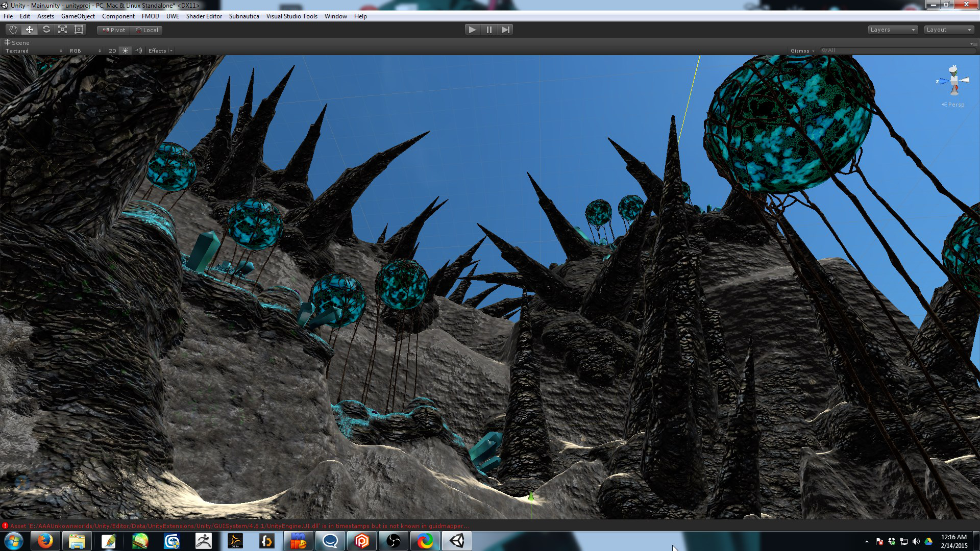Open the Window menu

pos(336,16)
